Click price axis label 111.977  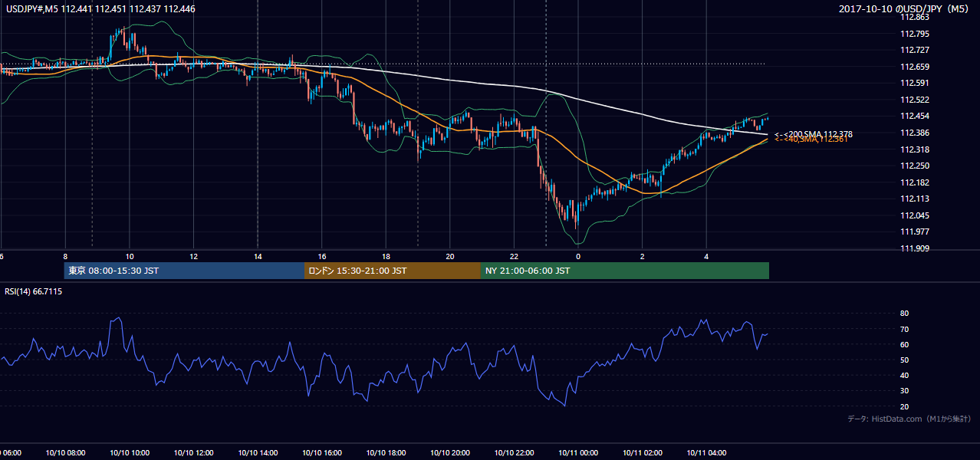click(914, 232)
